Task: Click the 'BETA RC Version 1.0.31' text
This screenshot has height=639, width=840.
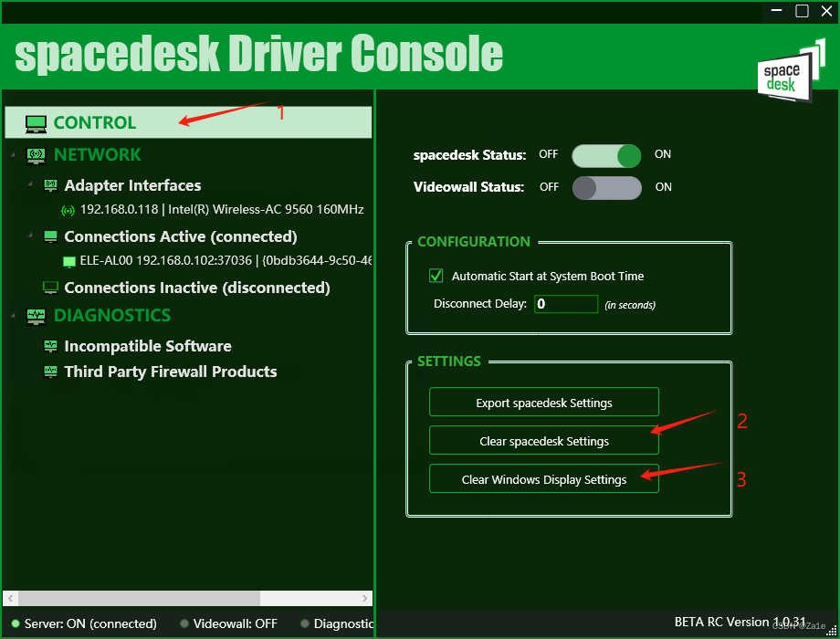Action: pyautogui.click(x=740, y=622)
